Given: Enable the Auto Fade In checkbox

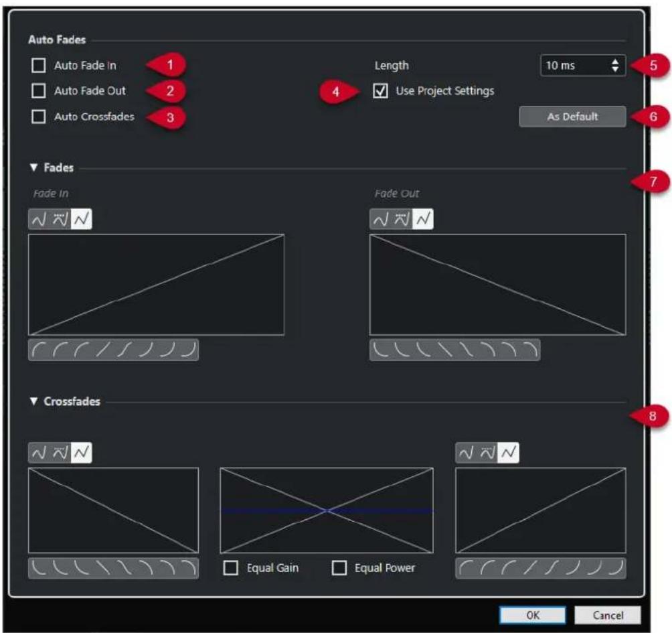Looking at the screenshot, I should click(39, 66).
